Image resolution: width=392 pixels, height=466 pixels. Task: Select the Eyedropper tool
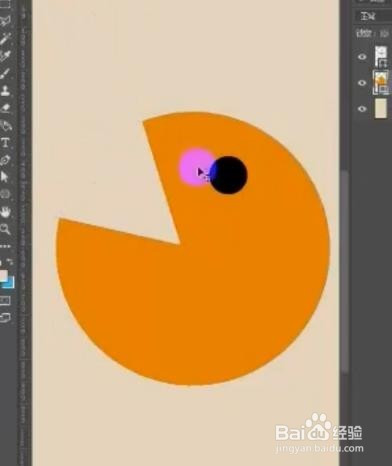click(5, 38)
